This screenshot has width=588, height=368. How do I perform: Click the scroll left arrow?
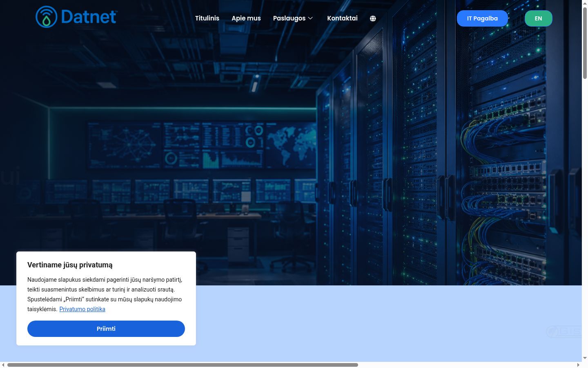coord(3,365)
